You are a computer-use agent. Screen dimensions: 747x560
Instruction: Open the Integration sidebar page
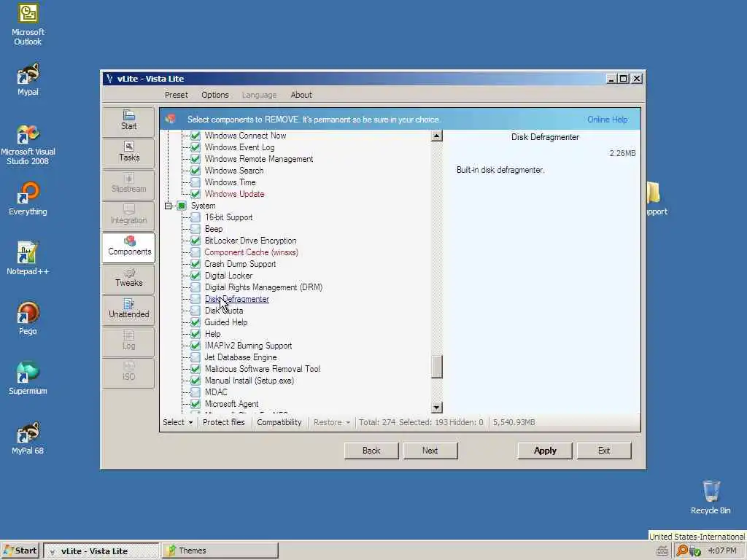[128, 215]
